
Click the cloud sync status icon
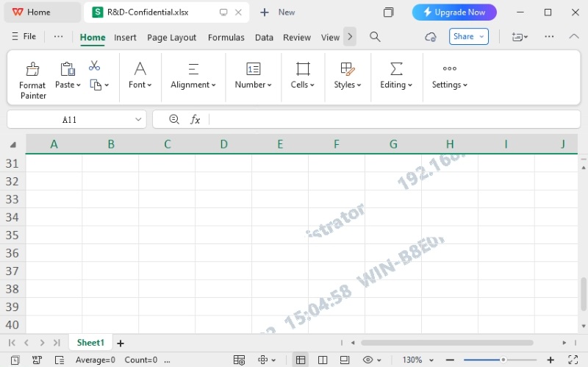point(431,37)
